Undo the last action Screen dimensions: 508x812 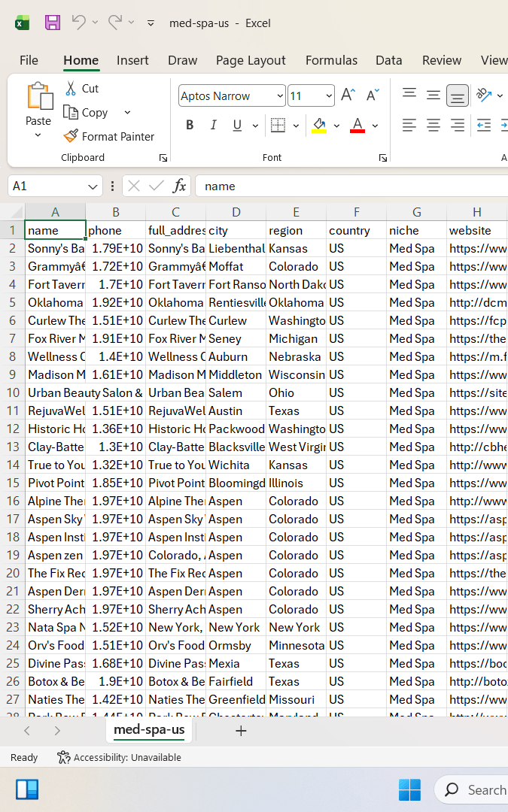(79, 23)
